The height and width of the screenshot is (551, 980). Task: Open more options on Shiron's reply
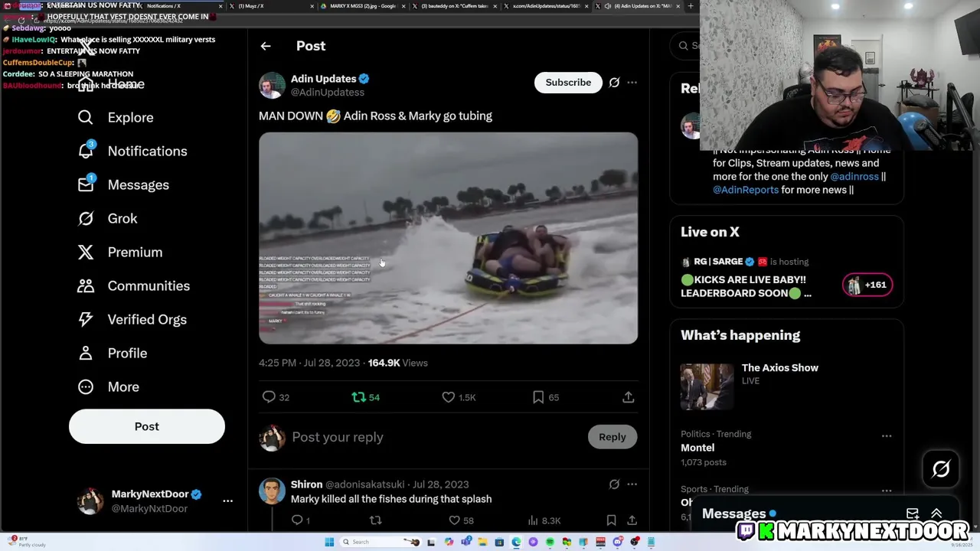632,484
